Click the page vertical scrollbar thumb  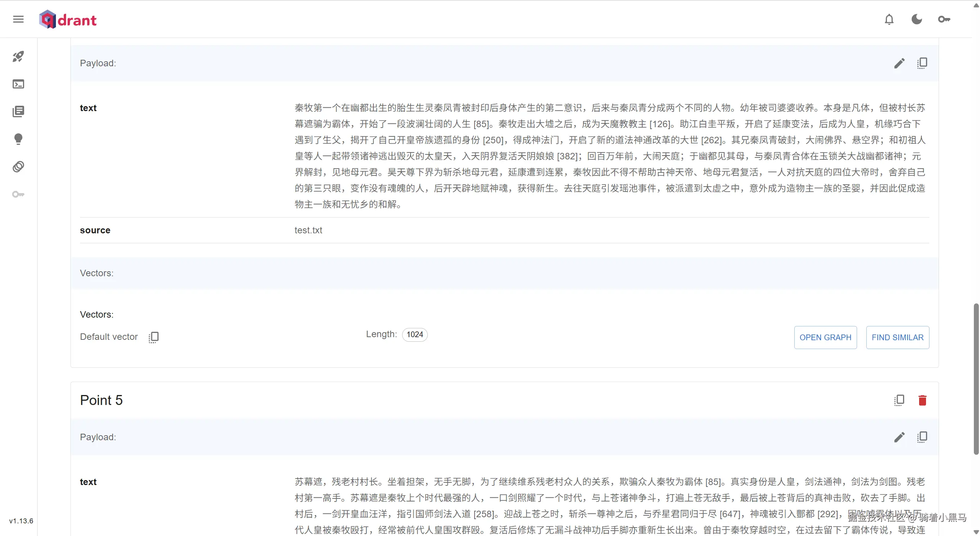(976, 379)
